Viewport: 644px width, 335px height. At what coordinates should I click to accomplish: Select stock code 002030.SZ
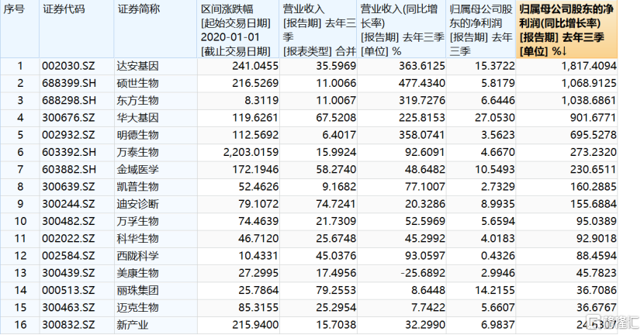pos(68,66)
